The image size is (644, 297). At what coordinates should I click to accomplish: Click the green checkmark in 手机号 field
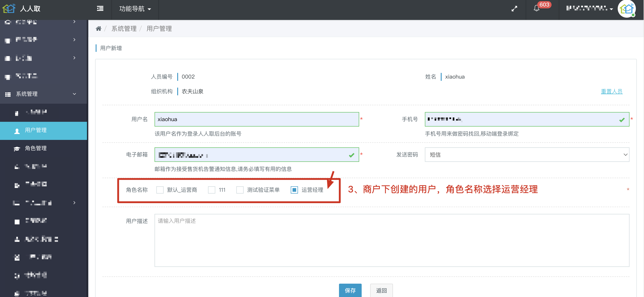click(622, 120)
